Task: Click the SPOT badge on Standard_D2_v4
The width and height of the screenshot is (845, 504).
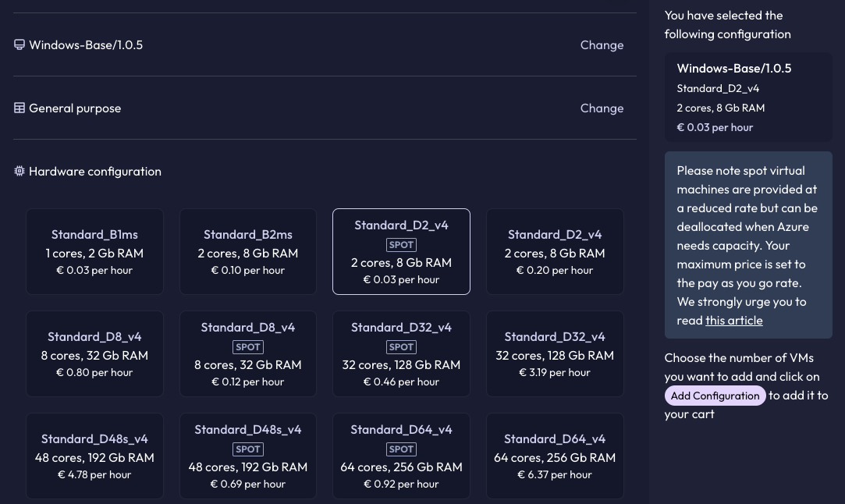Action: click(x=401, y=245)
